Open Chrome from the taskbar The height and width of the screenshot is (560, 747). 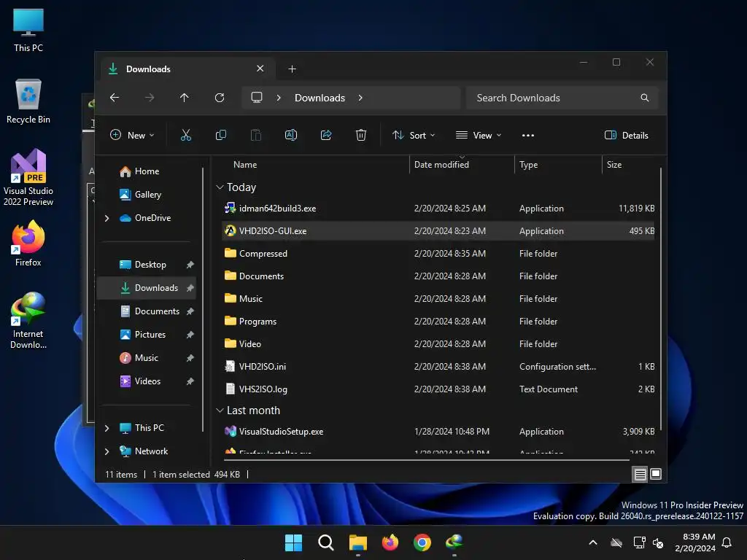point(422,542)
